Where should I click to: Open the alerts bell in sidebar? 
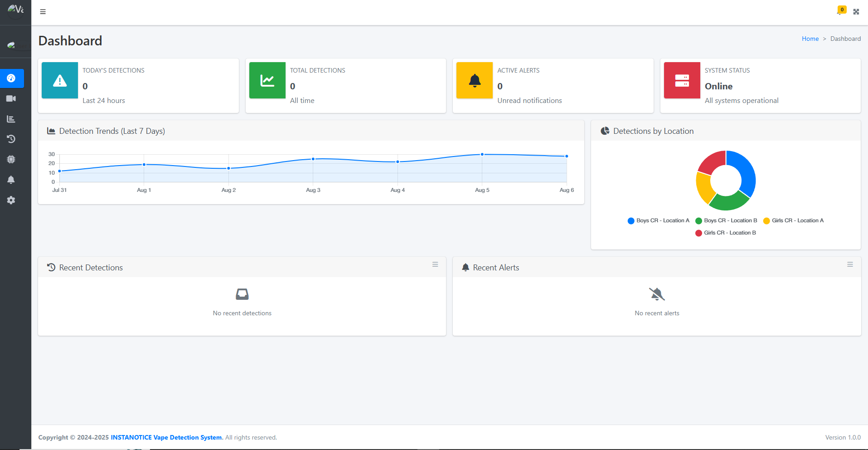[x=11, y=180]
